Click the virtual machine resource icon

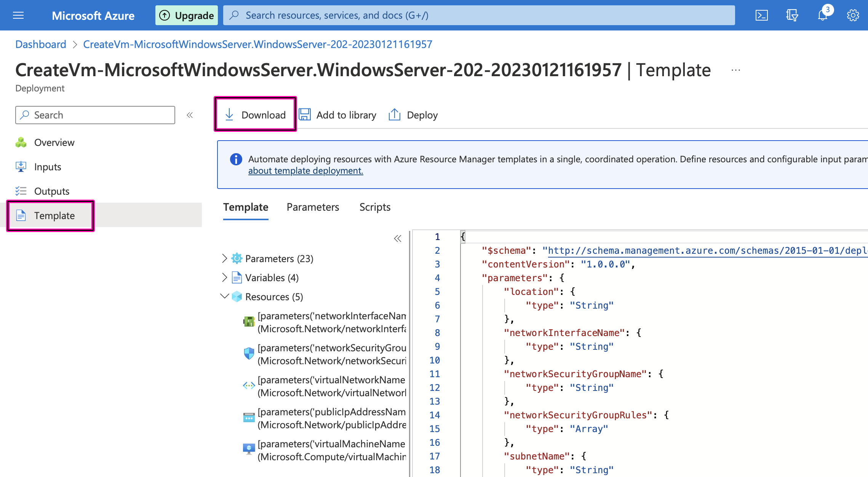point(249,449)
